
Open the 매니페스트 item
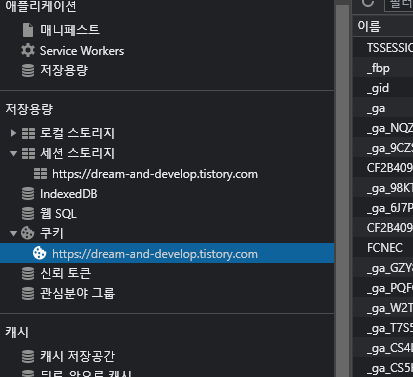69,30
